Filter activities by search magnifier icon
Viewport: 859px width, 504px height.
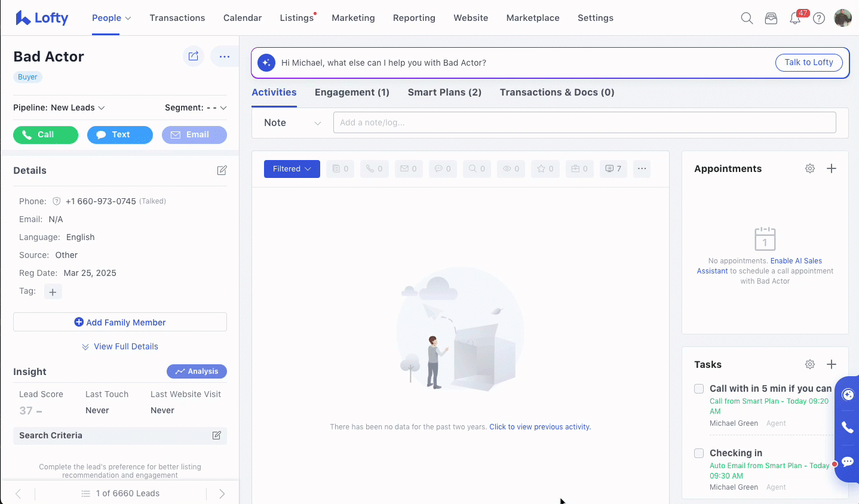(477, 169)
